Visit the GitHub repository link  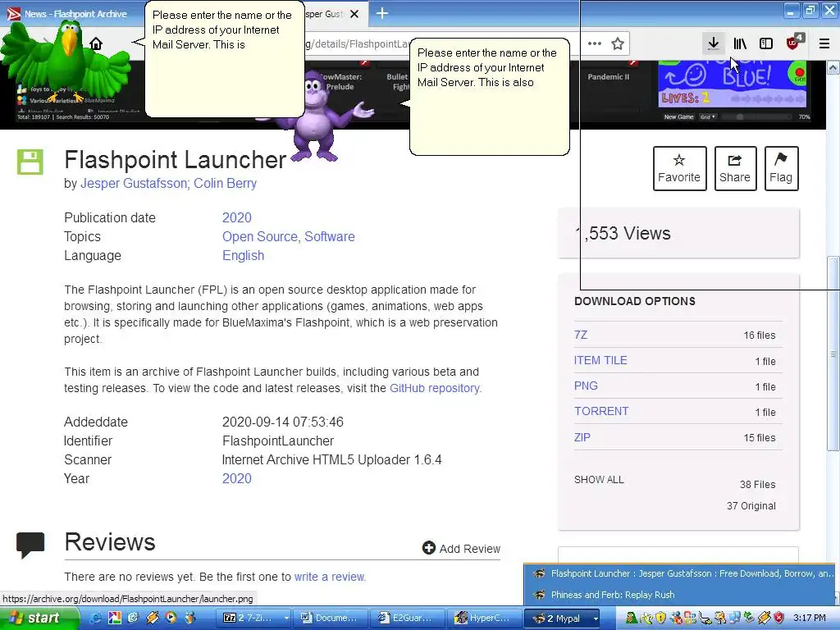(x=436, y=388)
